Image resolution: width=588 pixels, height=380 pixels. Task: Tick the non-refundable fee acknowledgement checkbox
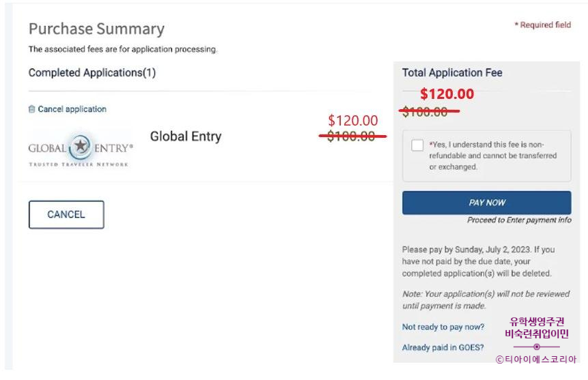(417, 145)
